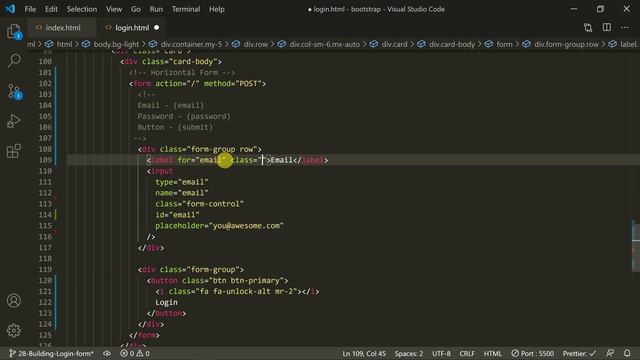Open the File menu

pos(30,9)
